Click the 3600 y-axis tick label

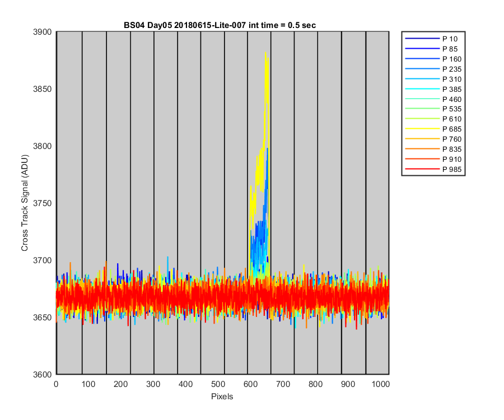point(42,375)
